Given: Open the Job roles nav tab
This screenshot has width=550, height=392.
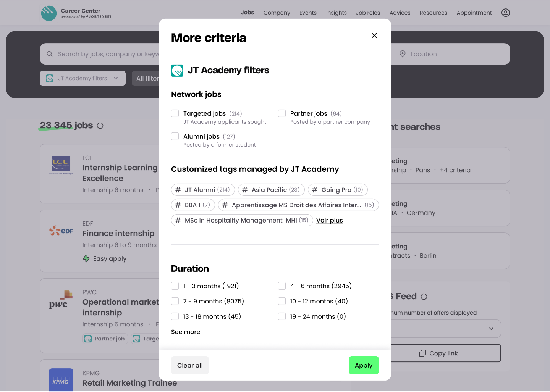Looking at the screenshot, I should pyautogui.click(x=368, y=13).
